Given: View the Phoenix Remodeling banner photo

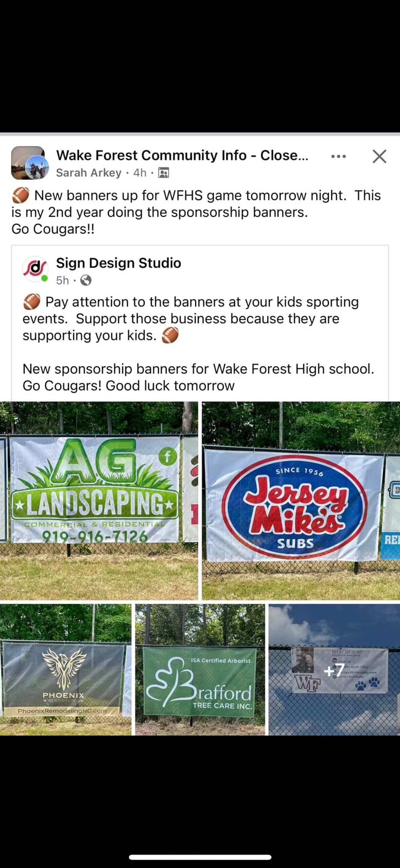Looking at the screenshot, I should pyautogui.click(x=66, y=669).
